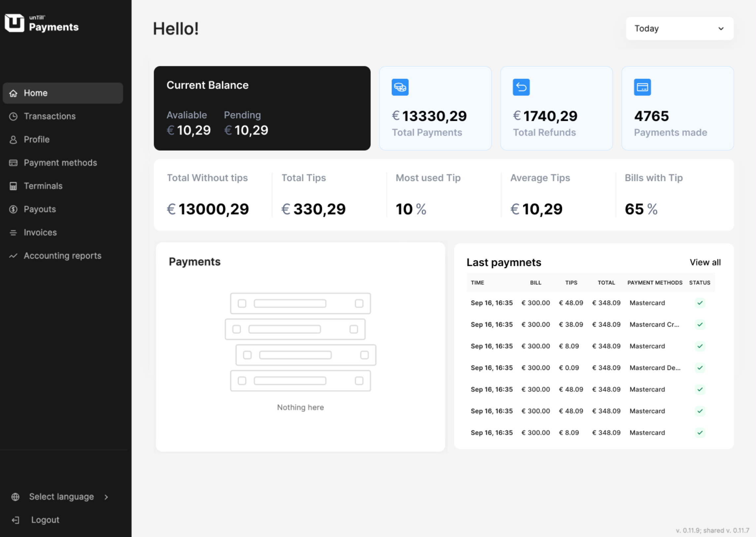Select the Invoices menu item
The width and height of the screenshot is (756, 537).
(40, 233)
